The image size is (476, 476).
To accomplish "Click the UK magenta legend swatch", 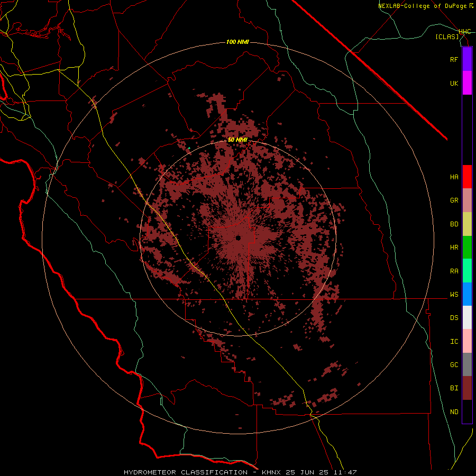I will point(467,83).
